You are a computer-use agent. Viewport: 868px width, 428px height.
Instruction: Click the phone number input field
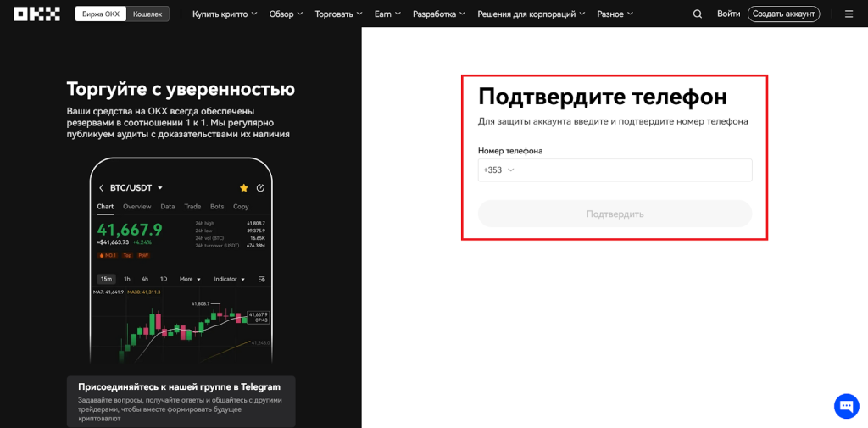coord(636,170)
